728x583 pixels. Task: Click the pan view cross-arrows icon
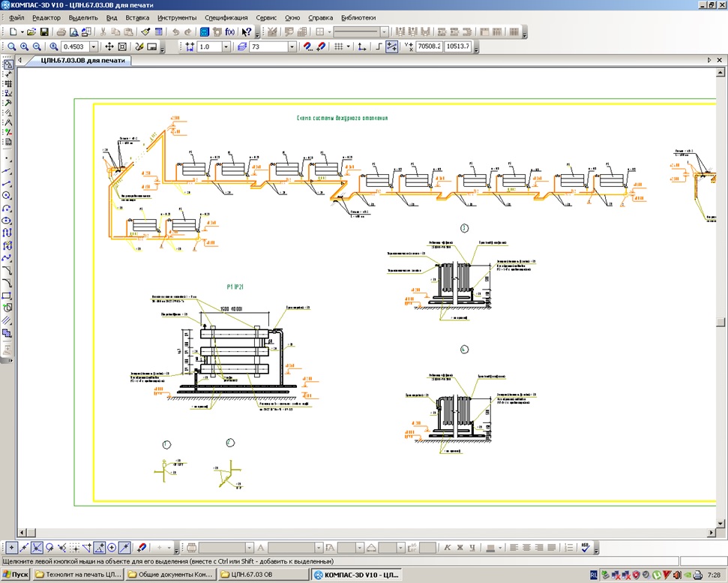click(109, 47)
